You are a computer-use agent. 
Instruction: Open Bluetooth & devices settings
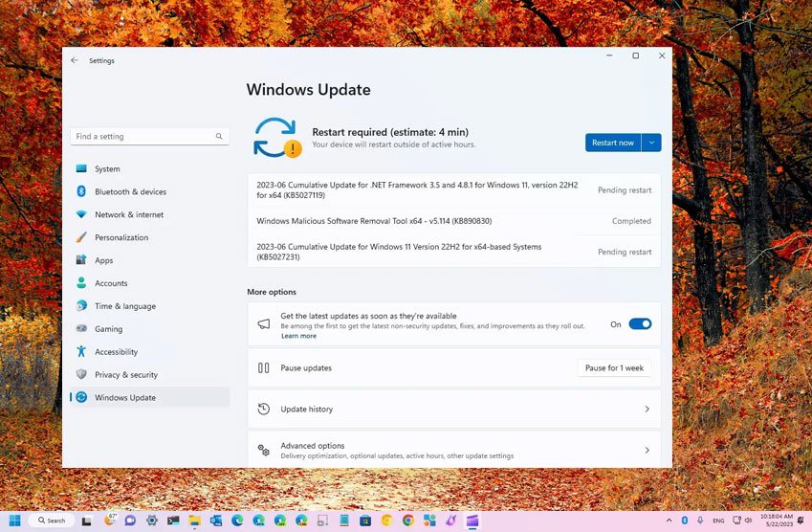pos(130,192)
